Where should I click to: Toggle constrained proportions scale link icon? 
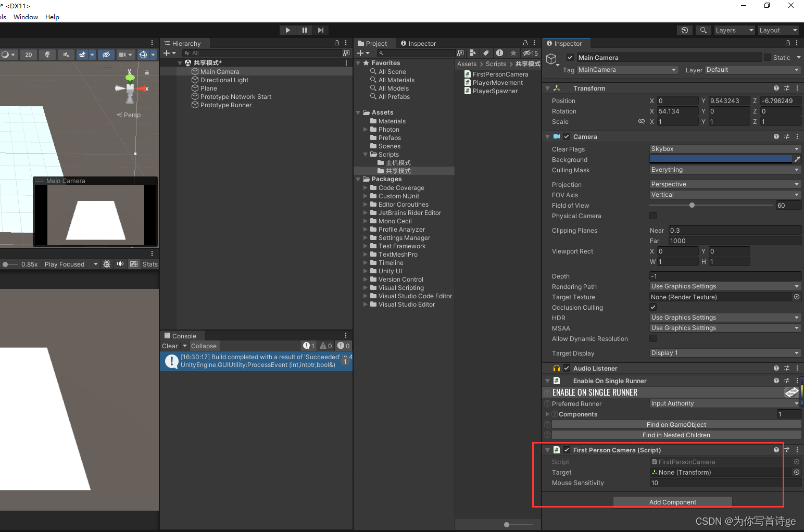point(642,121)
